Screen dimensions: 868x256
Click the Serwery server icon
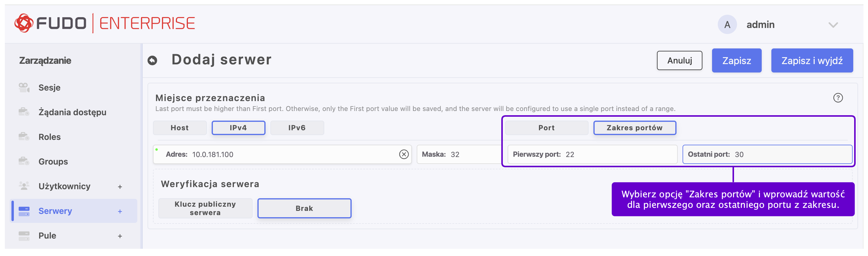click(24, 211)
